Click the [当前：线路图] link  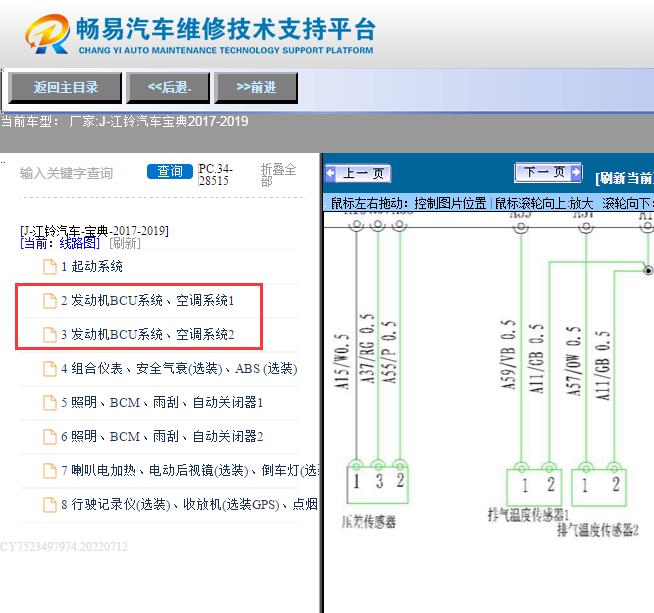click(60, 243)
